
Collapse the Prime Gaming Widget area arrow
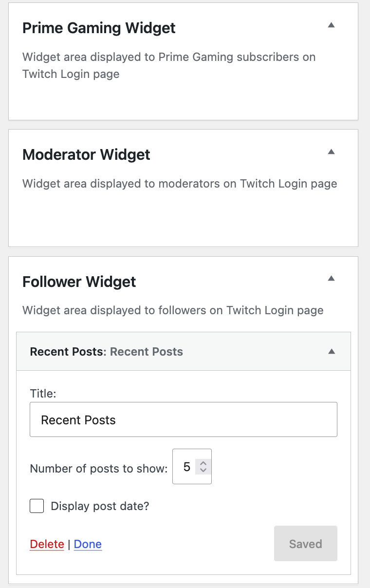pos(331,25)
